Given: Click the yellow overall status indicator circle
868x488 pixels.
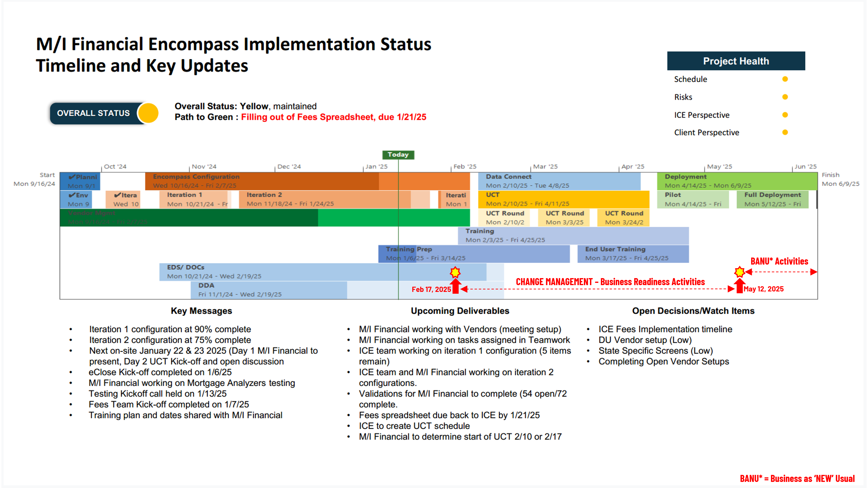Looking at the screenshot, I should (148, 113).
